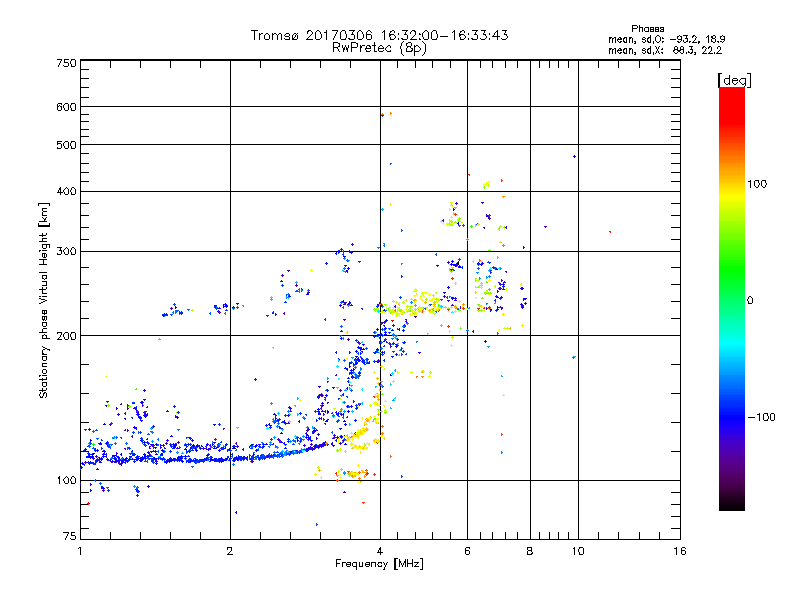Click the '[deg]' color bar label
Image resolution: width=800 pixels, height=600 pixels.
click(734, 80)
